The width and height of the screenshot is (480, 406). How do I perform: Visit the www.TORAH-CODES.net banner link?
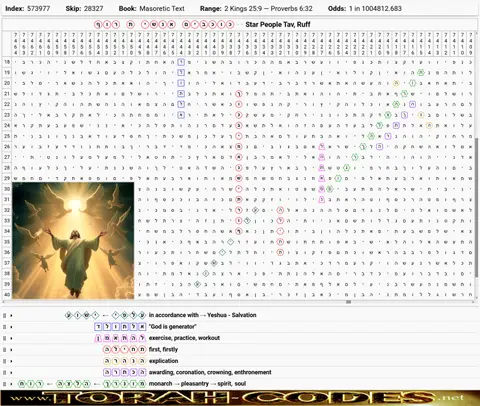240,397
